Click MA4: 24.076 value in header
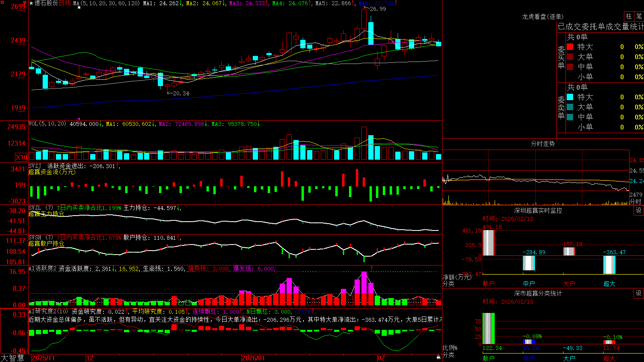This screenshot has width=644, height=362. (292, 3)
